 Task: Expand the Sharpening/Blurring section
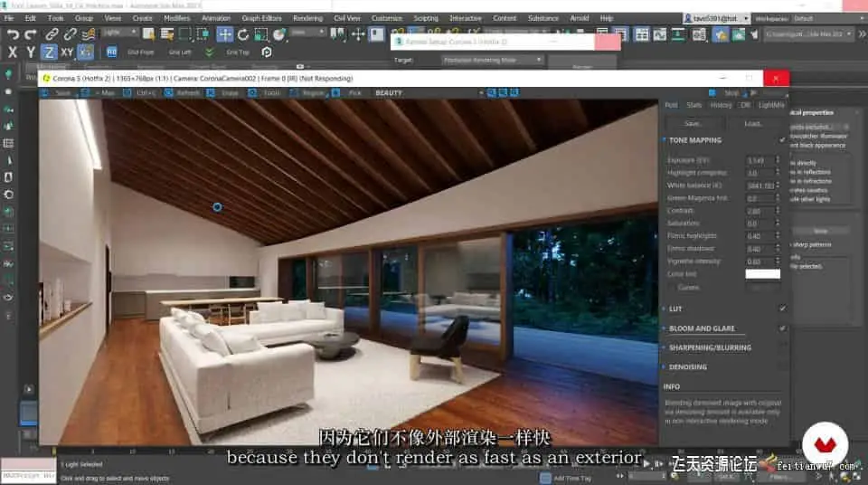[665, 347]
